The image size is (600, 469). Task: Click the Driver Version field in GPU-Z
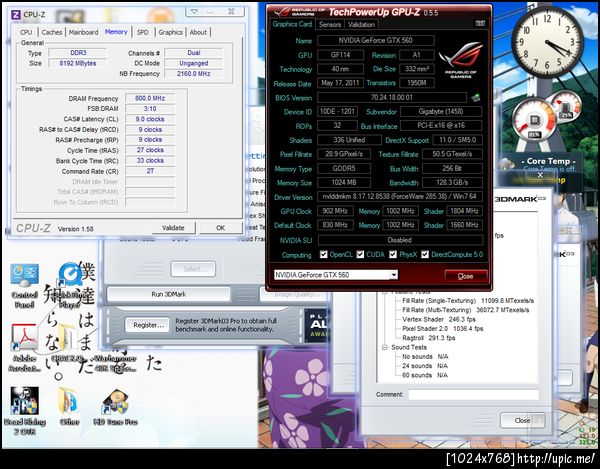click(399, 197)
